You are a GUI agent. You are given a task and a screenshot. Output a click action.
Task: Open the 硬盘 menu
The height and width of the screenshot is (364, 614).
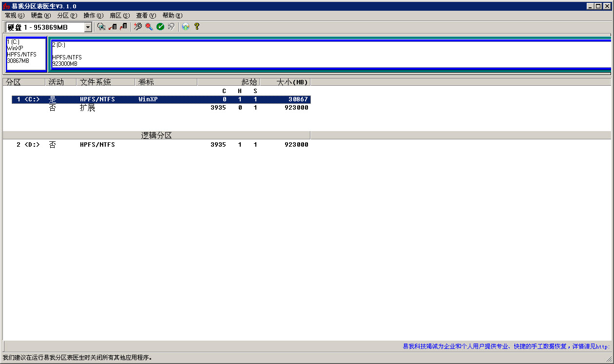(x=40, y=16)
